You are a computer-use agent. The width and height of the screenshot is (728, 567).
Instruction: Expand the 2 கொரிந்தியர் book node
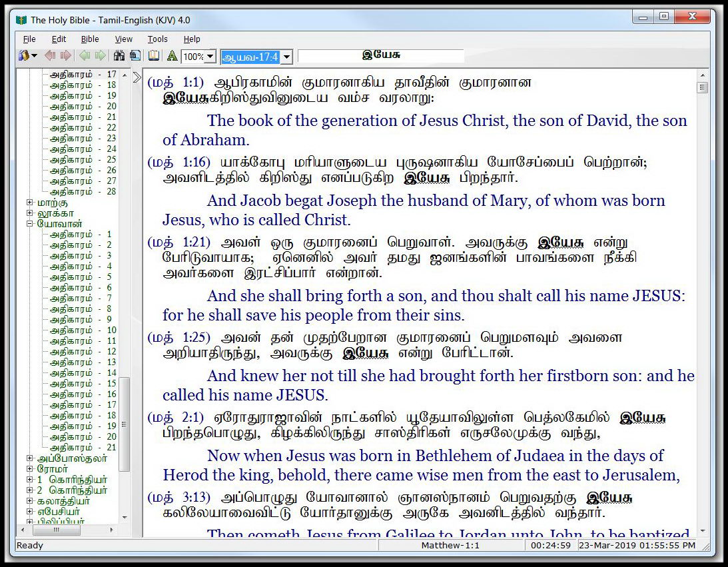[30, 490]
